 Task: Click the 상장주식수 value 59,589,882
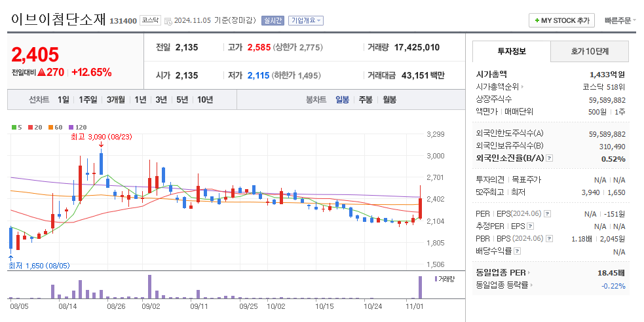click(607, 99)
